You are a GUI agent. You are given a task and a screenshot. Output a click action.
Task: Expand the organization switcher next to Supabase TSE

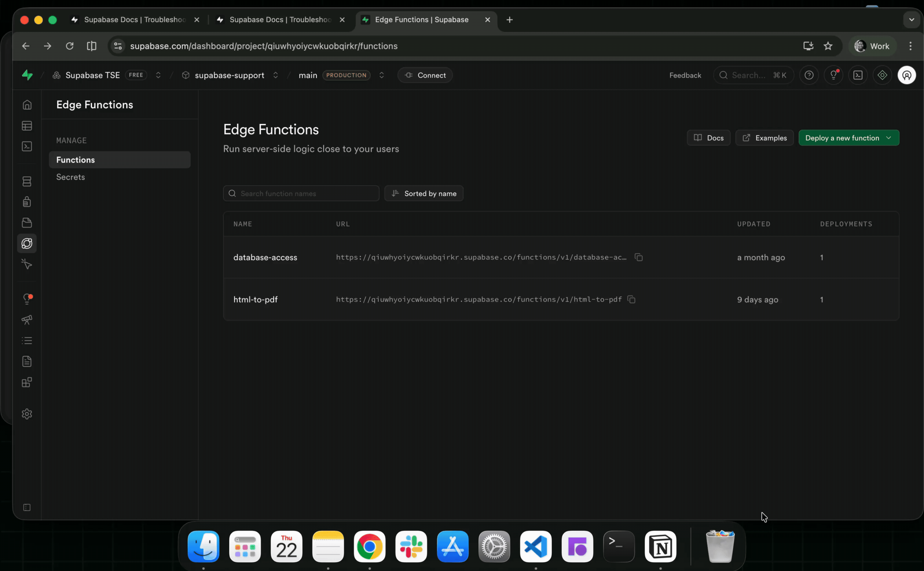159,75
